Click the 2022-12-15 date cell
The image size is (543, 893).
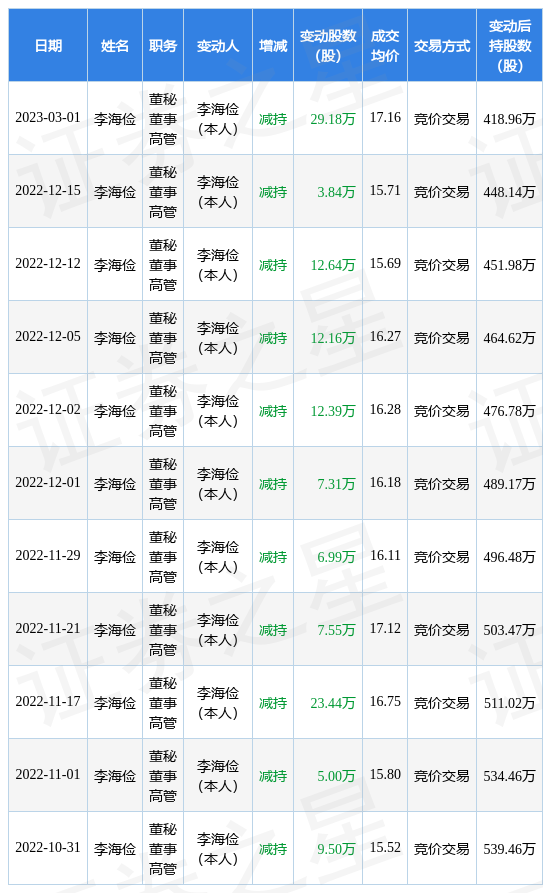(x=48, y=191)
